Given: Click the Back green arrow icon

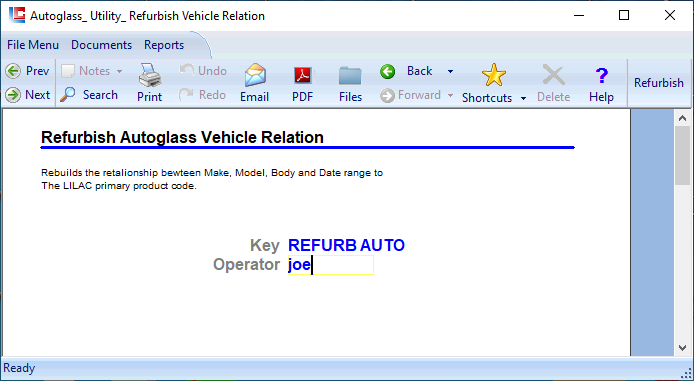Looking at the screenshot, I should (387, 71).
